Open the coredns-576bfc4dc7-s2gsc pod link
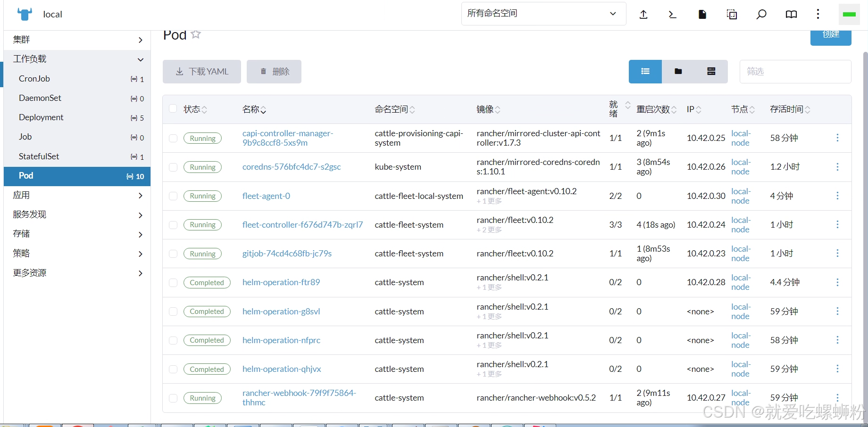The height and width of the screenshot is (427, 868). (x=292, y=167)
